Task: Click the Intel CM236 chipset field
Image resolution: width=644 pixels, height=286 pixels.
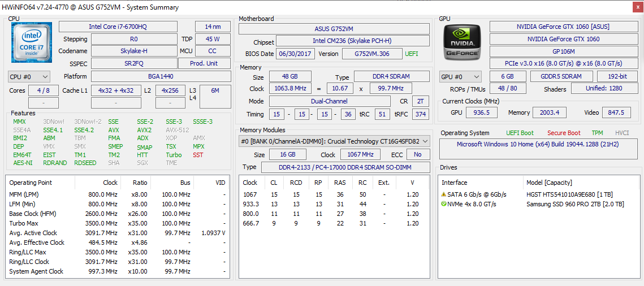Action: pos(353,41)
